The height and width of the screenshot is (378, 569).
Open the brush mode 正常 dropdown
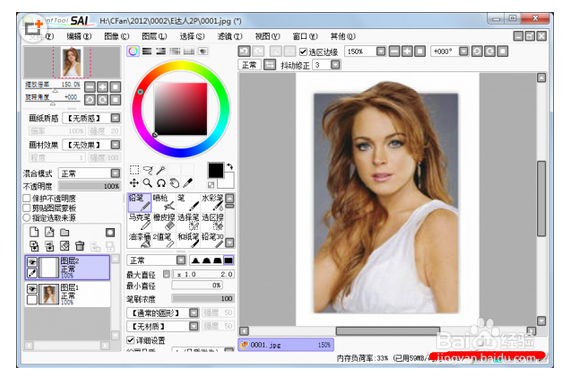tap(181, 260)
